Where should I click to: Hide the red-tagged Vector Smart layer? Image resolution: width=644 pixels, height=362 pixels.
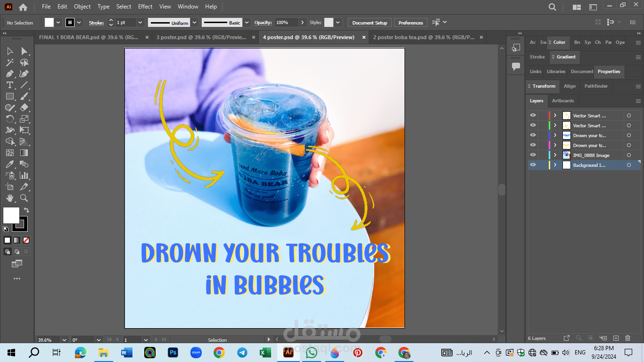[533, 115]
